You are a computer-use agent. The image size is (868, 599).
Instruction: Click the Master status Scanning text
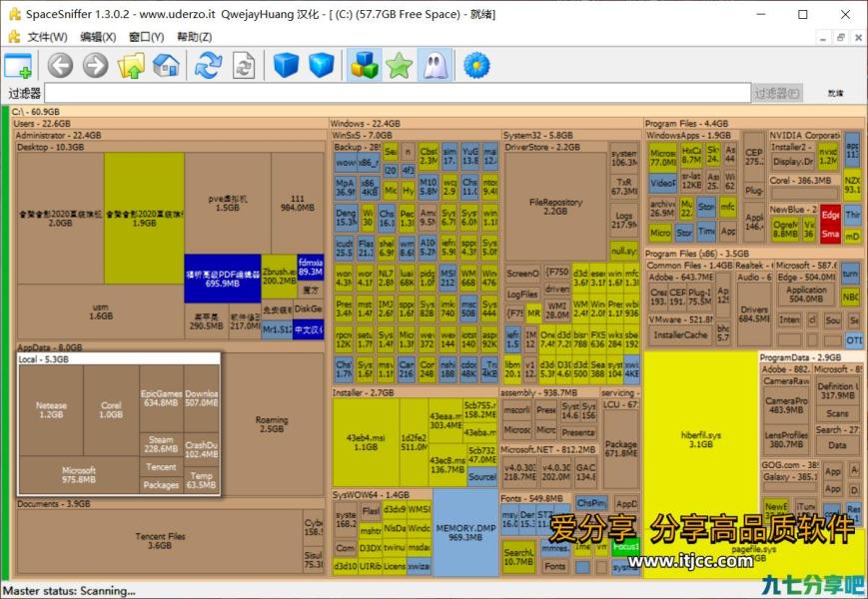pos(69,591)
